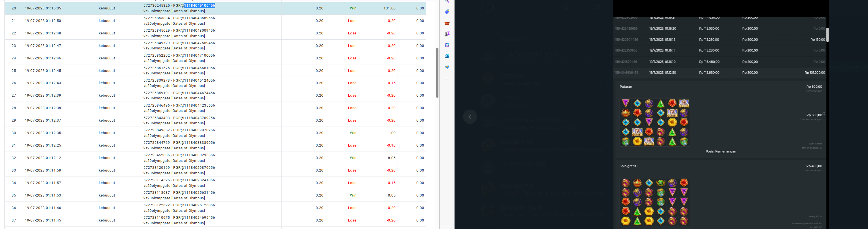
Task: Open the Shopping tag icon in sidebar
Action: pyautogui.click(x=447, y=12)
